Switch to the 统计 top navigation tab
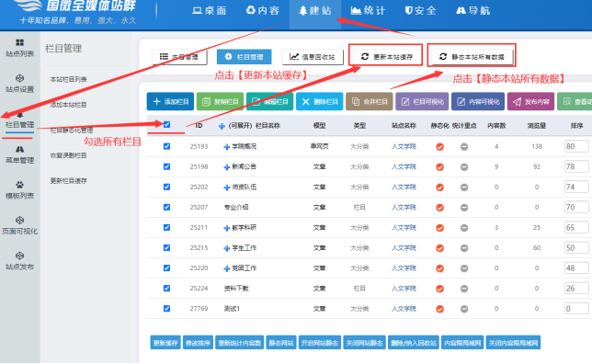The height and width of the screenshot is (364, 592). [x=368, y=11]
